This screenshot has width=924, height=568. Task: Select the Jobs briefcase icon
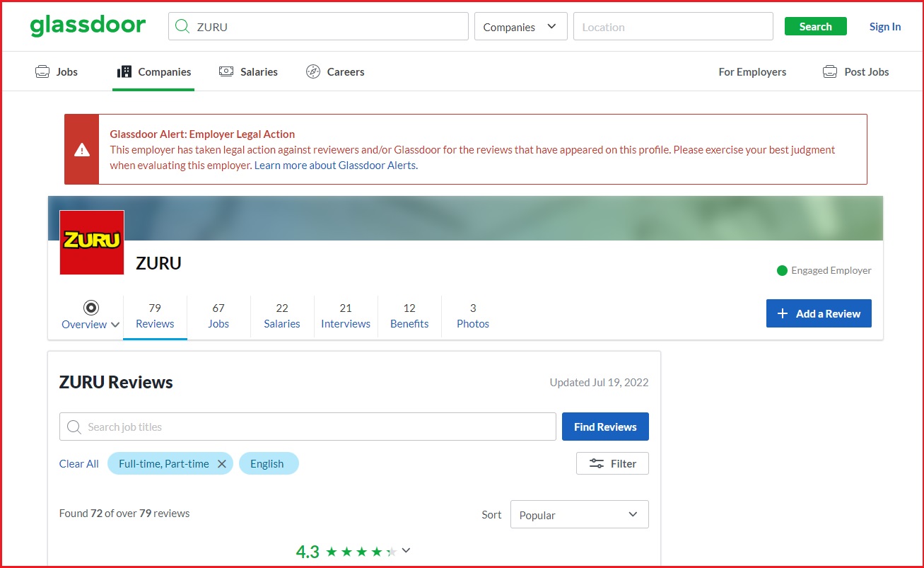click(41, 71)
